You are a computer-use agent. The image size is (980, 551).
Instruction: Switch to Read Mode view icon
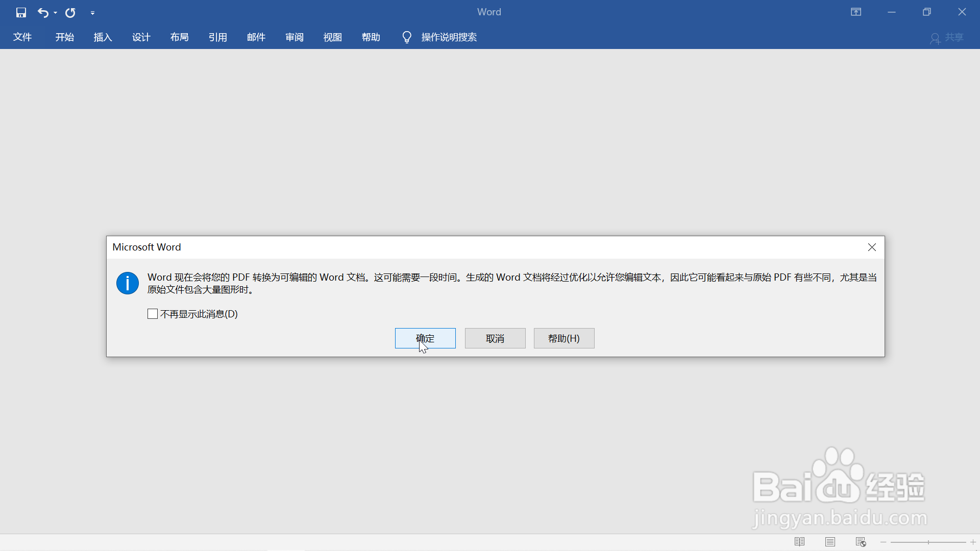tap(800, 542)
